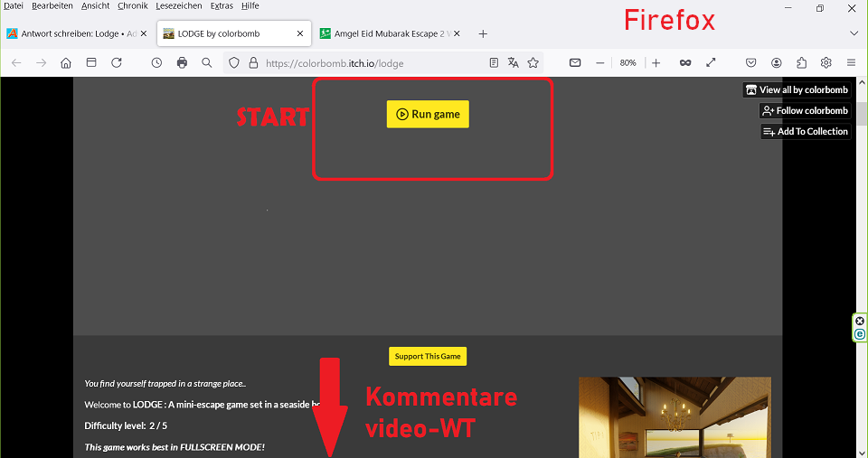Open the Firefox hamburger application menu
The image size is (868, 458).
[x=851, y=63]
